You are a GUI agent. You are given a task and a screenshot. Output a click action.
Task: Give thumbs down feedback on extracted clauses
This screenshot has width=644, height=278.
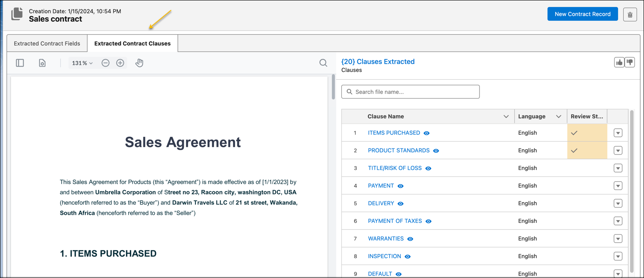pos(630,62)
